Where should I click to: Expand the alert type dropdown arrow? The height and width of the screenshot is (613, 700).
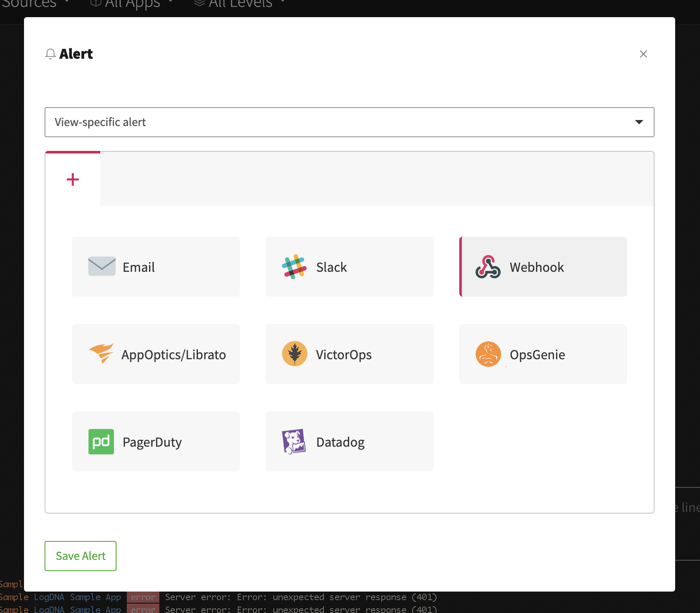[639, 122]
